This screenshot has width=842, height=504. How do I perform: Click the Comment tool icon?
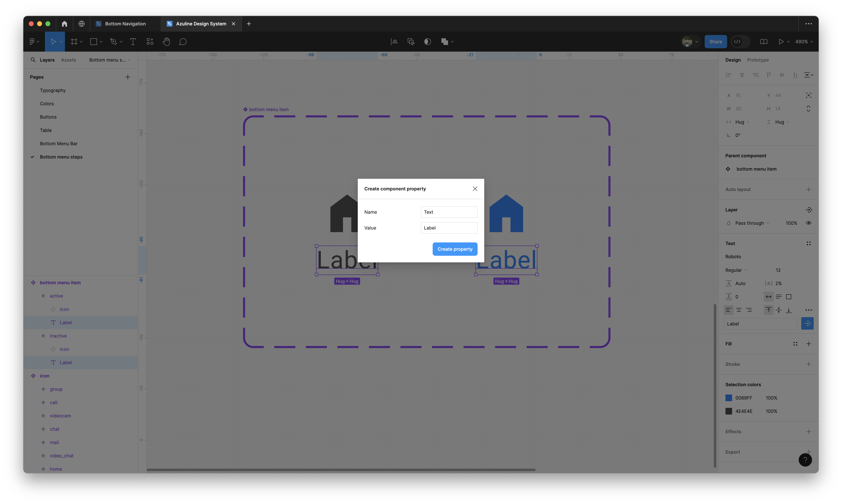coord(183,42)
